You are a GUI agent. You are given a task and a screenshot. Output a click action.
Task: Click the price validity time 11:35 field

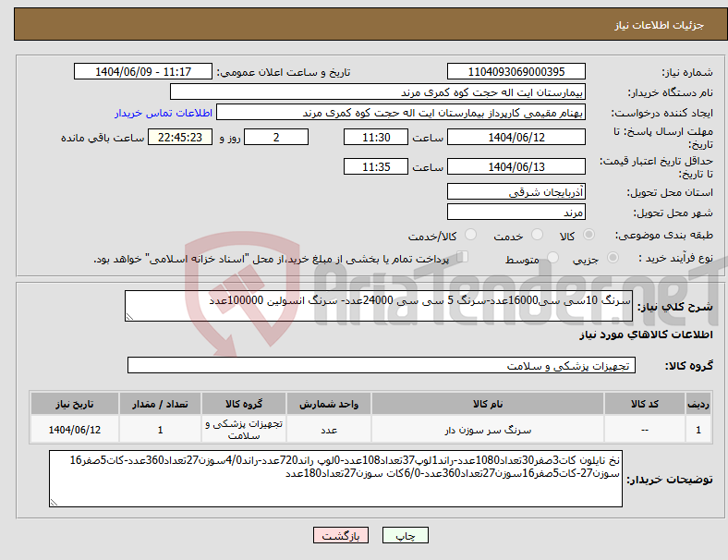click(x=376, y=166)
